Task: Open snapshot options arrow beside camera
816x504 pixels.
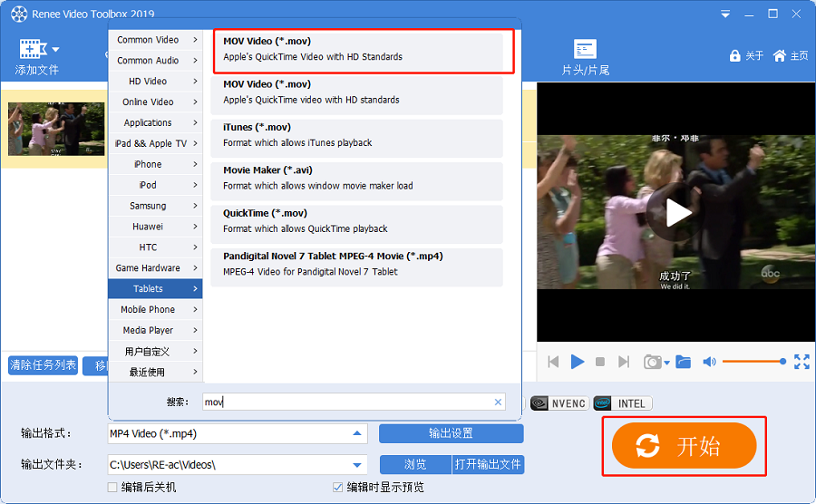Action: pos(666,363)
